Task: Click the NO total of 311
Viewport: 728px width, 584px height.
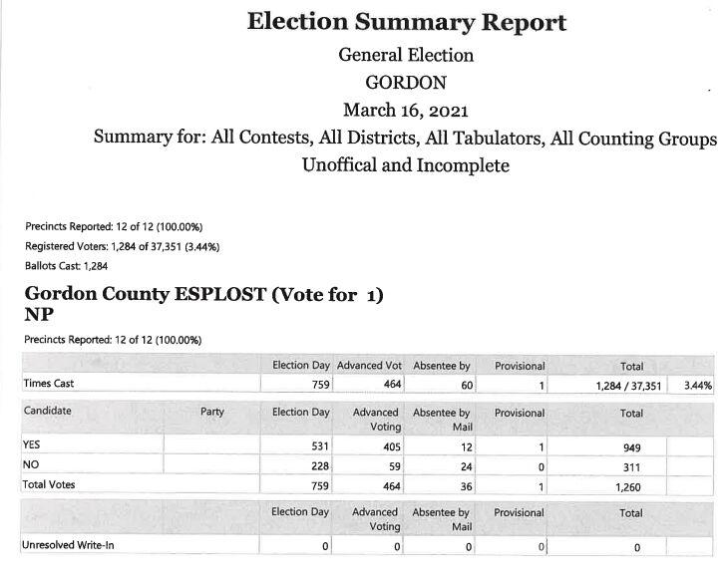Action: pos(630,466)
